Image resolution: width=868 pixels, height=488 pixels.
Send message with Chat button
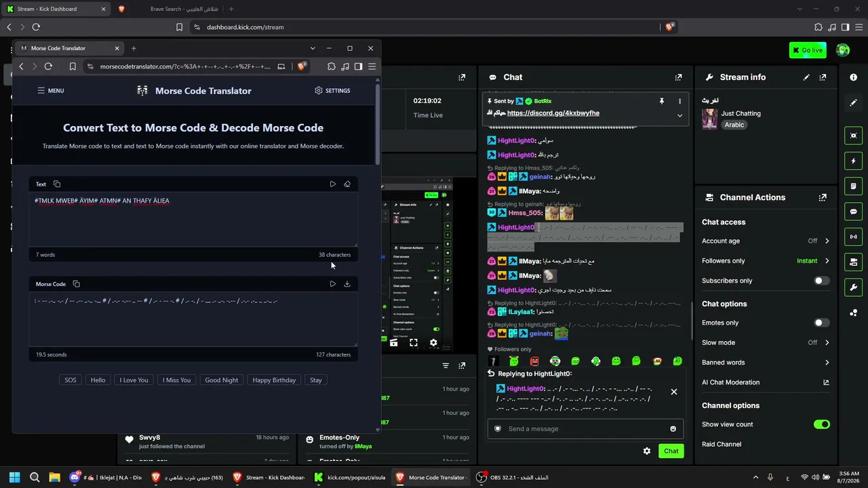(671, 451)
